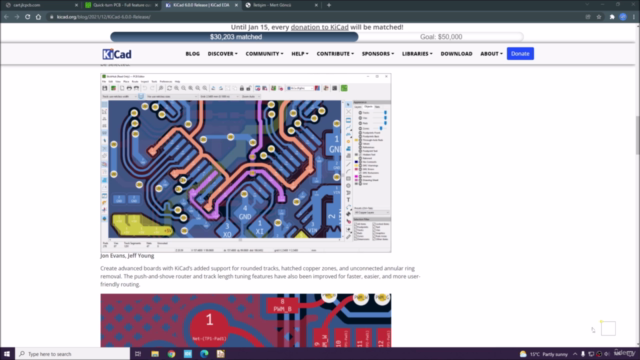Open the Chrome three-dot menu
Image resolution: width=640 pixels, height=360 pixels.
pos(634,17)
